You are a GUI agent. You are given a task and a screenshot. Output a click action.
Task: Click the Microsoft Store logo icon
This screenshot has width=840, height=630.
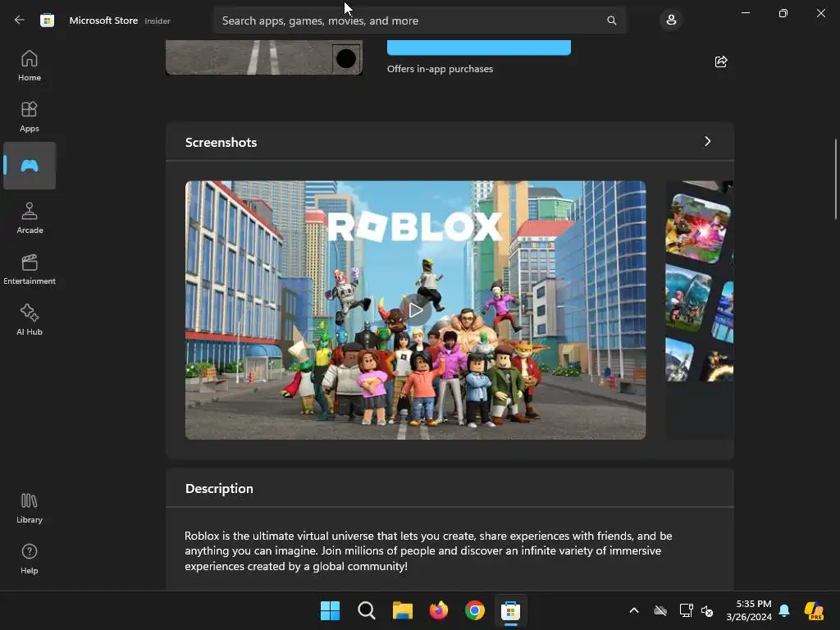pyautogui.click(x=47, y=21)
